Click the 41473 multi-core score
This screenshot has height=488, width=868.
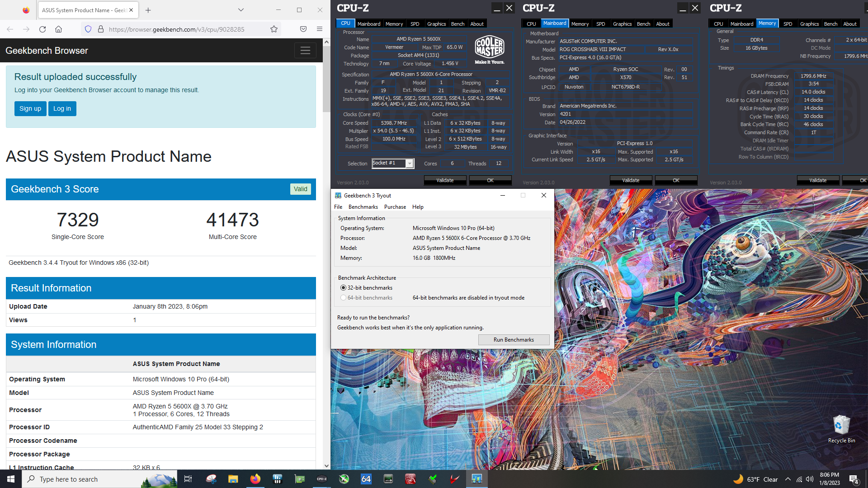click(233, 220)
